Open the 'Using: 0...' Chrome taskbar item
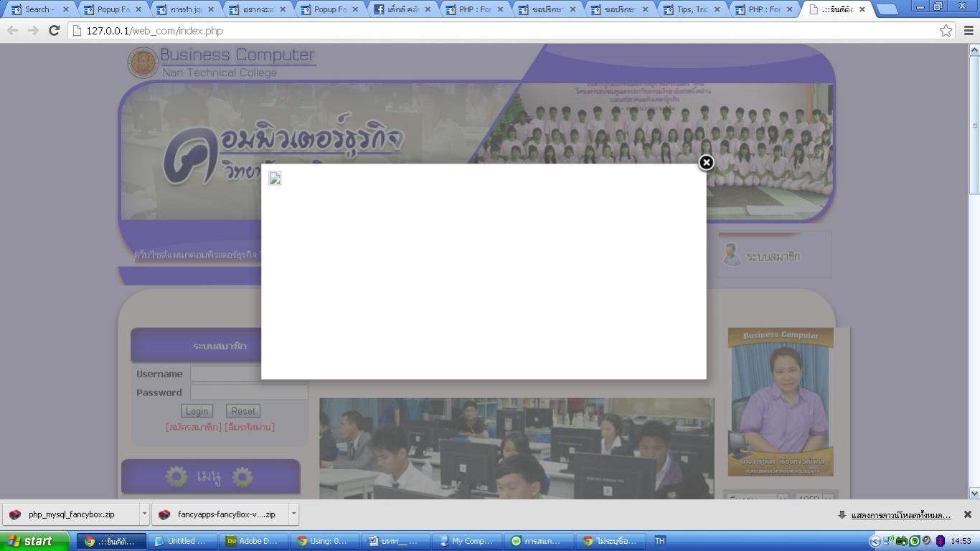 (324, 541)
